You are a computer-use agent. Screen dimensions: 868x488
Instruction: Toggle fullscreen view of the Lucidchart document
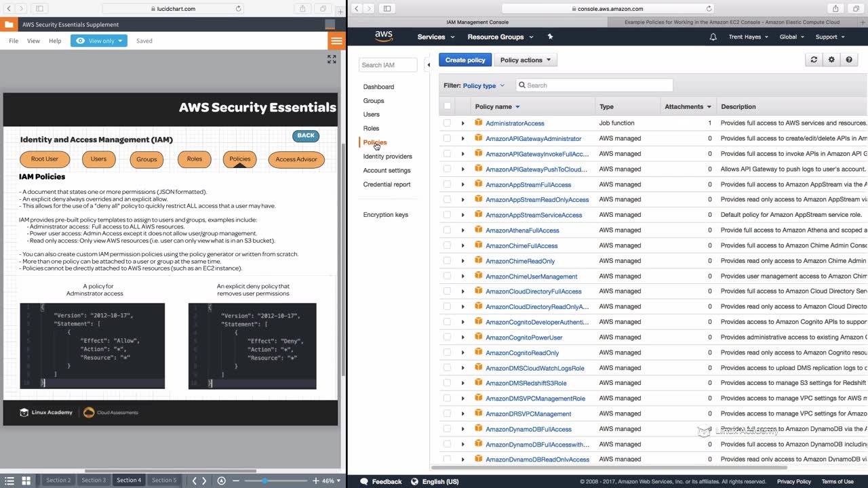tap(332, 60)
